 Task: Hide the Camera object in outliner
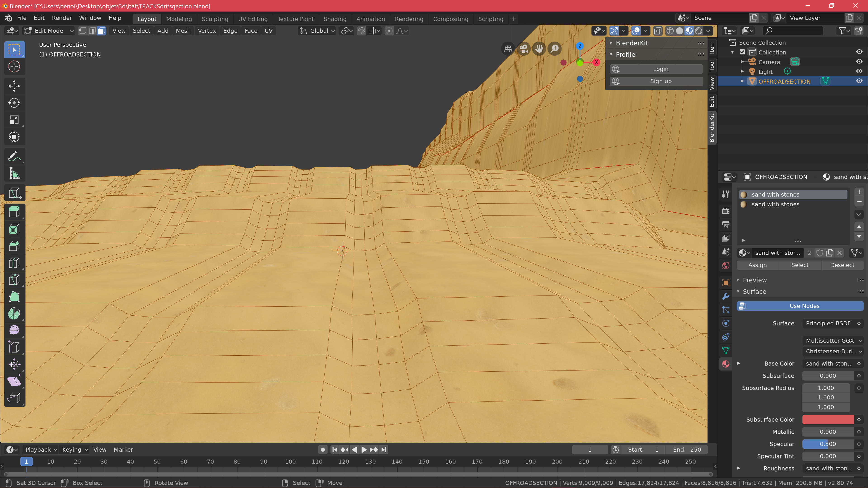tap(859, 62)
